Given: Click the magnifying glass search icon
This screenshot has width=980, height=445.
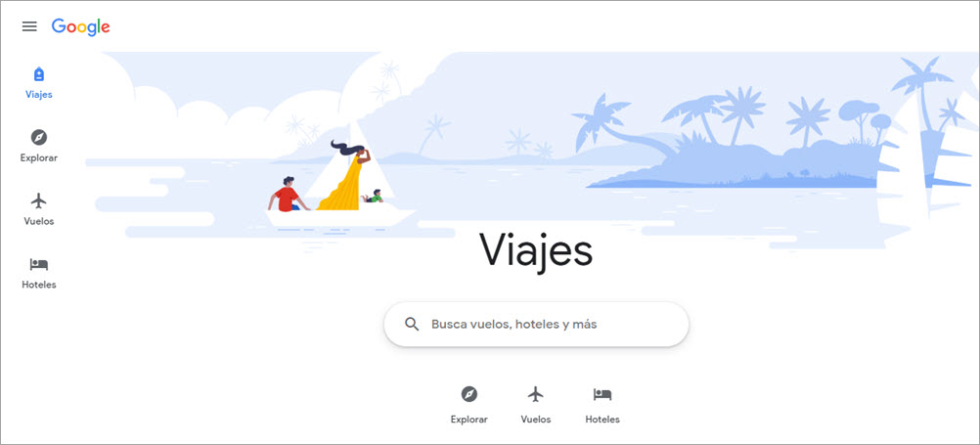Looking at the screenshot, I should 412,325.
